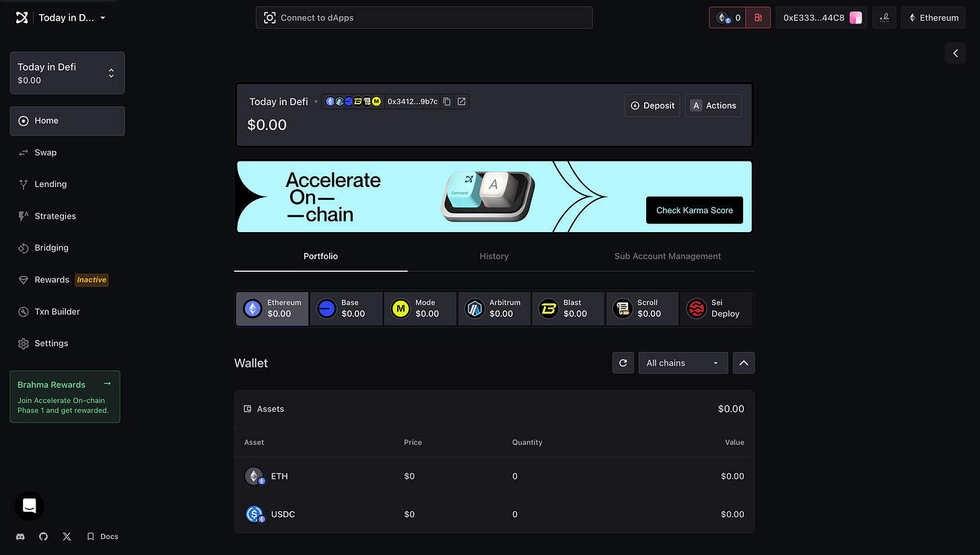Open the Today in D... dropdown in the top bar
Viewport: 980px width, 555px height.
(x=72, y=18)
